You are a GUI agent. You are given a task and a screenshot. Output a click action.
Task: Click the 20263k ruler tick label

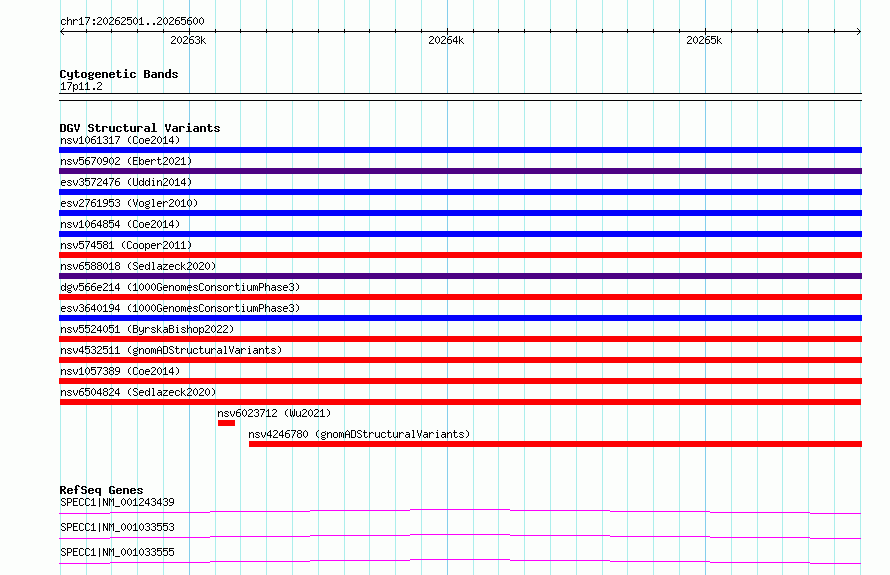point(188,40)
